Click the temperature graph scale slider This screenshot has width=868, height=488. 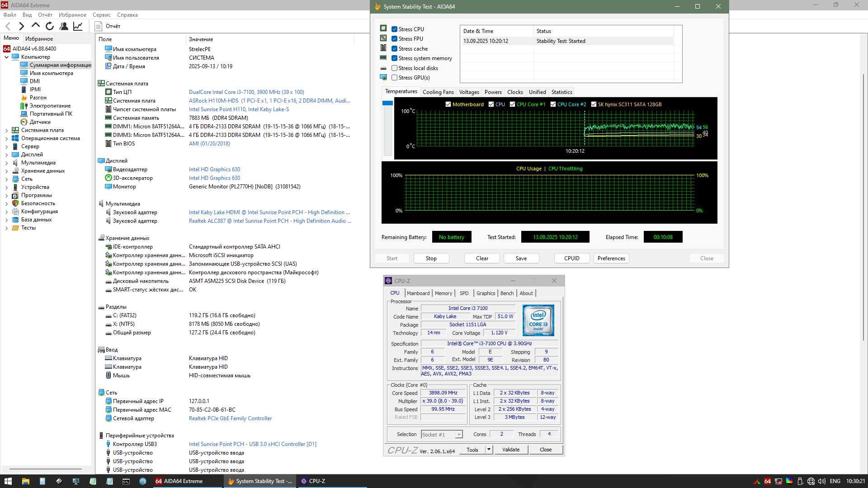387,103
